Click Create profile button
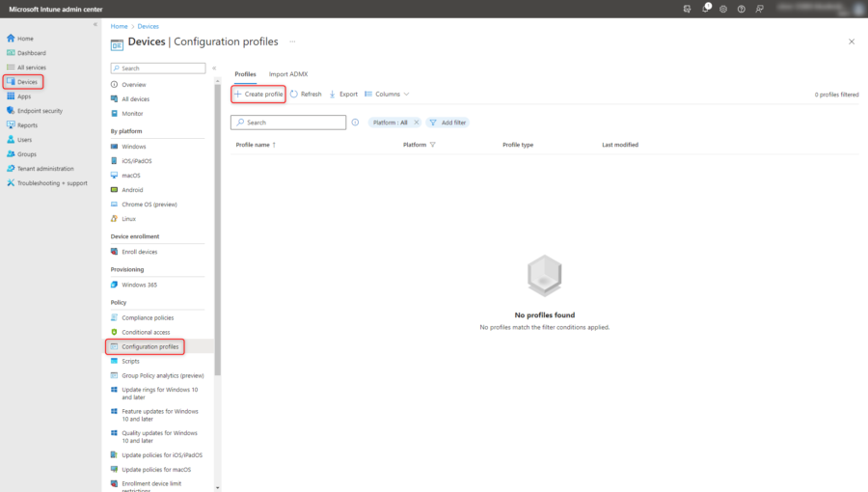The image size is (868, 492). pyautogui.click(x=258, y=95)
